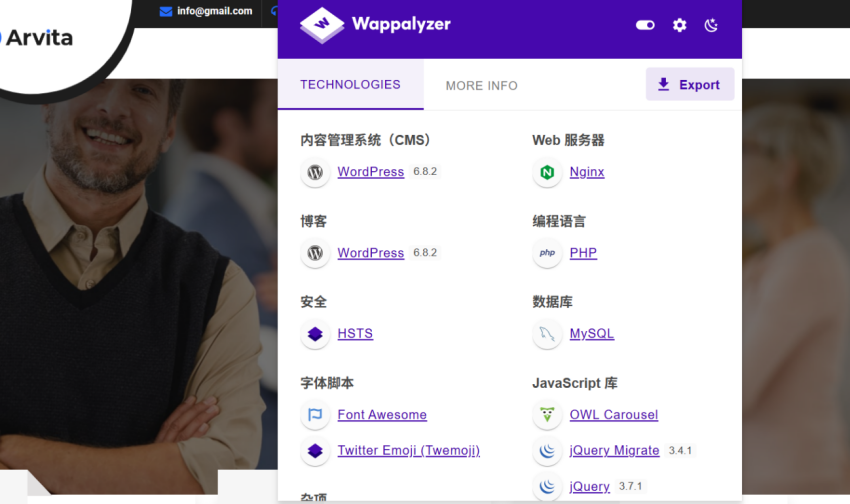
Task: Open the PHP link
Action: pos(583,253)
